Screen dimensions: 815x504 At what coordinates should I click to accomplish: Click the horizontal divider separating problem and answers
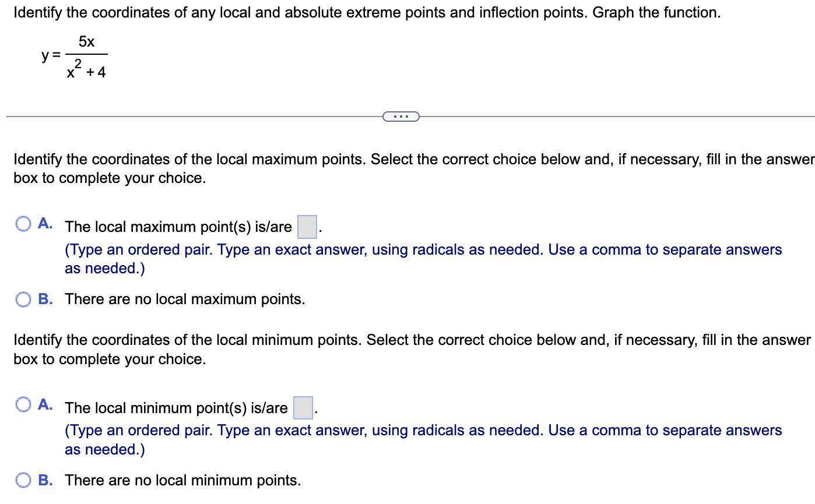[175, 116]
